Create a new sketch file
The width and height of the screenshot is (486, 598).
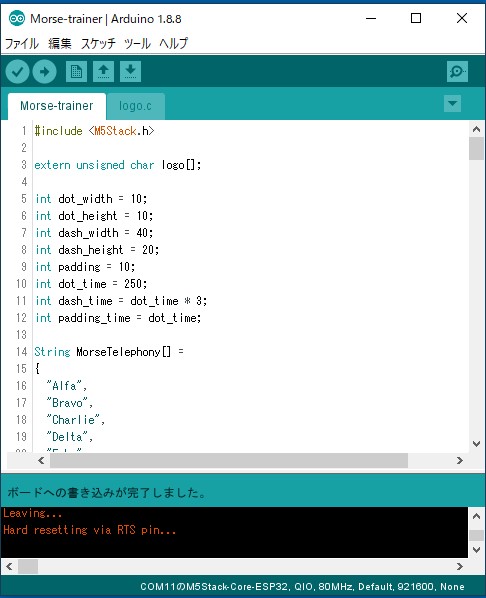point(76,71)
